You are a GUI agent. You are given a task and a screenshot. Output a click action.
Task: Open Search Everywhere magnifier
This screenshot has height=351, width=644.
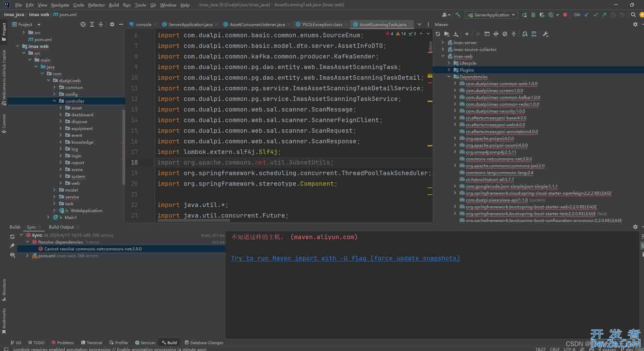[x=633, y=15]
